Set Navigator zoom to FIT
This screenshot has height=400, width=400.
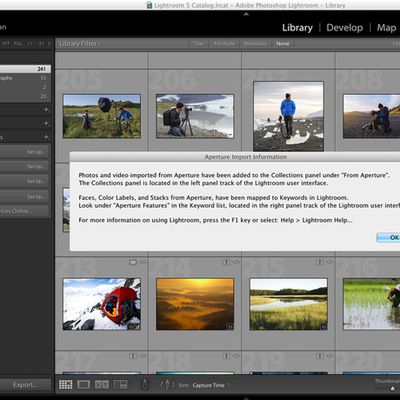(x=6, y=44)
